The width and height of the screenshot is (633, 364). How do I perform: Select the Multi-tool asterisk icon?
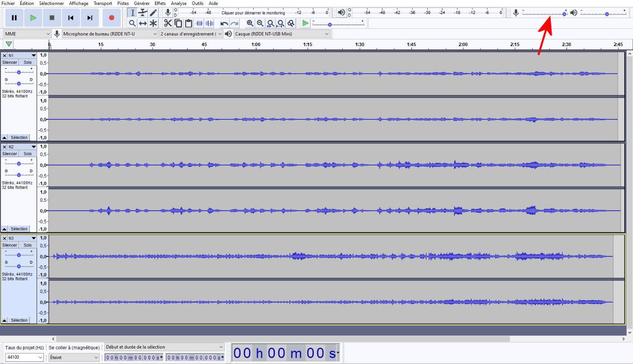click(153, 23)
